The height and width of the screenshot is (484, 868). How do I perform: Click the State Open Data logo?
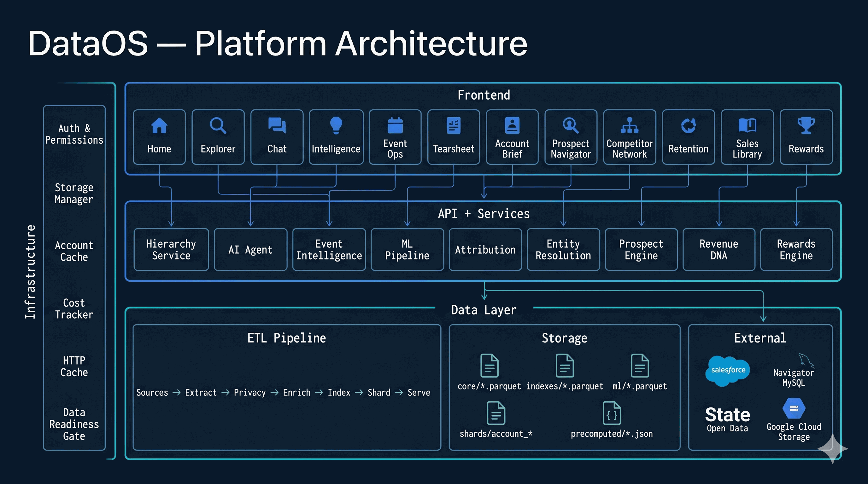click(728, 419)
